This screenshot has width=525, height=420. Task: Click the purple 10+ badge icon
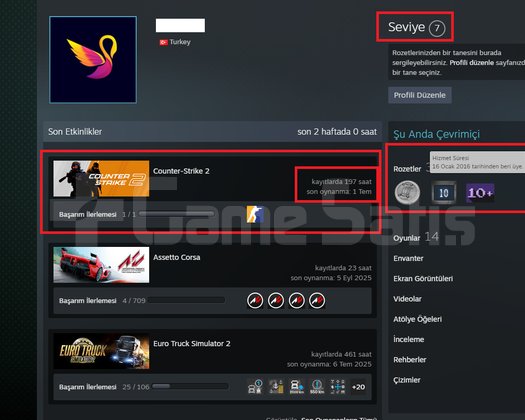click(x=480, y=193)
